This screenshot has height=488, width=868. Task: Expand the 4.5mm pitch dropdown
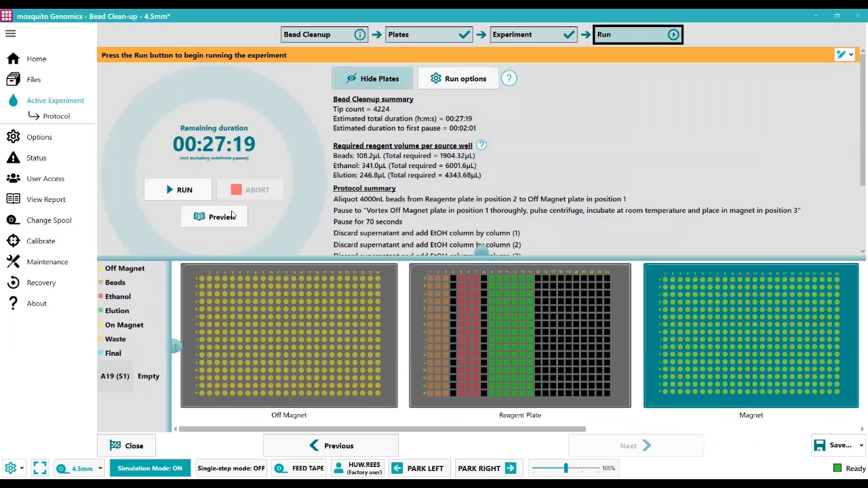100,468
